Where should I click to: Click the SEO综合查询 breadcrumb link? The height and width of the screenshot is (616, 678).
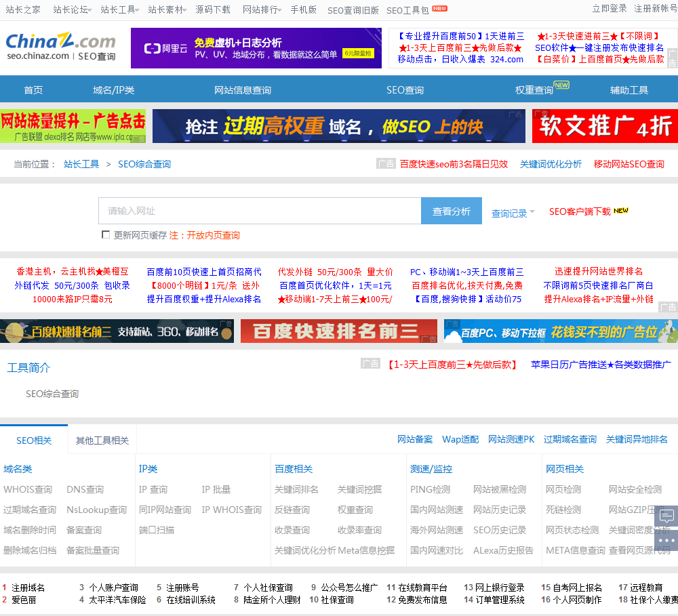[144, 164]
